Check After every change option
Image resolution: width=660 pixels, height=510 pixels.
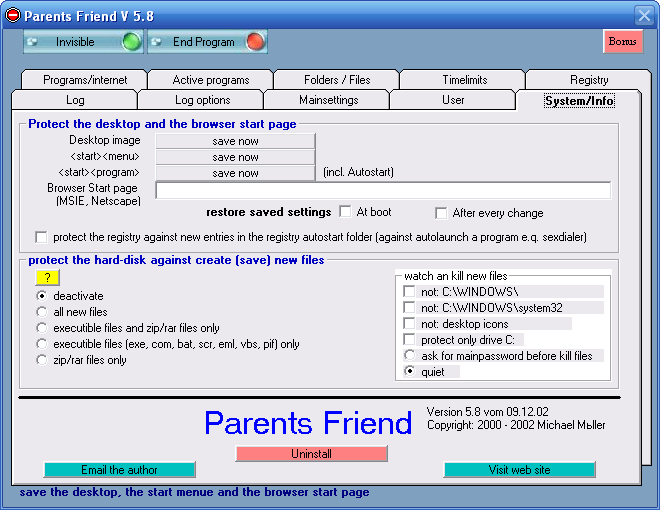[x=441, y=213]
